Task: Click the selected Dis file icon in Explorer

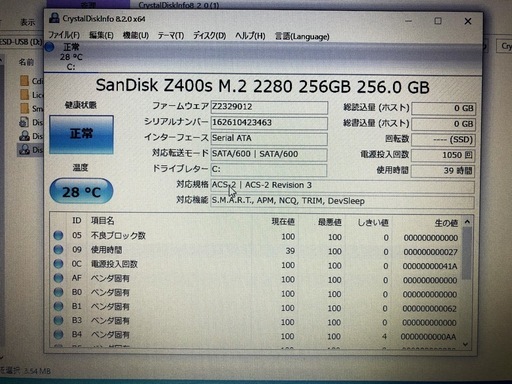Action: 24,149
